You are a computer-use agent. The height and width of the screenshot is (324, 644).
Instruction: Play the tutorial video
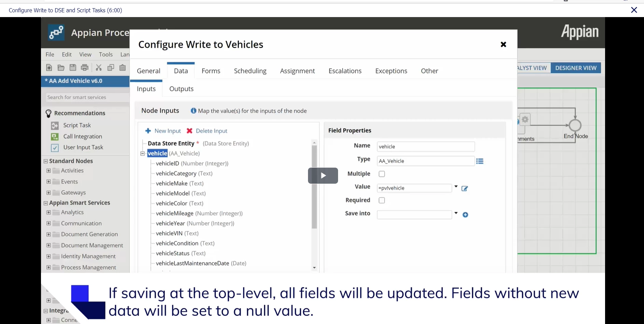323,175
